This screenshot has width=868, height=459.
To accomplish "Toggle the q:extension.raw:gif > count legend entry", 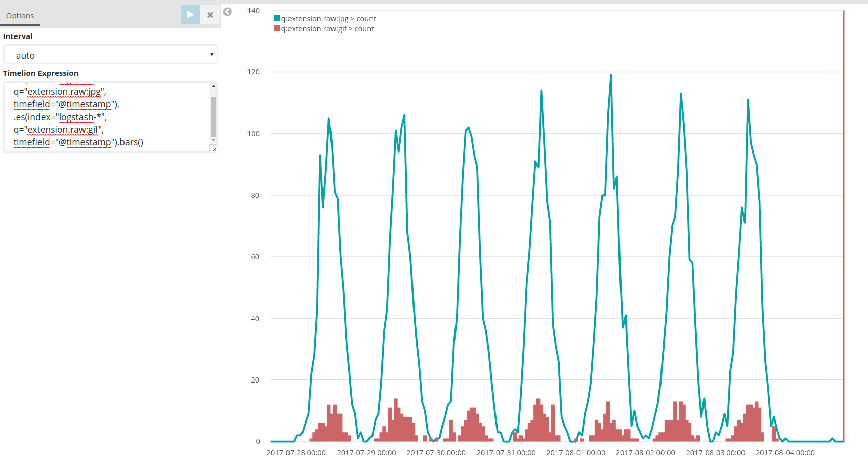I will [x=327, y=29].
